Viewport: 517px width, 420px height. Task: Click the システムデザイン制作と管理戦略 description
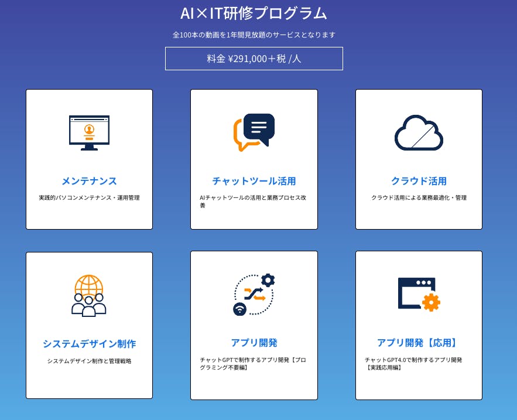pyautogui.click(x=89, y=361)
